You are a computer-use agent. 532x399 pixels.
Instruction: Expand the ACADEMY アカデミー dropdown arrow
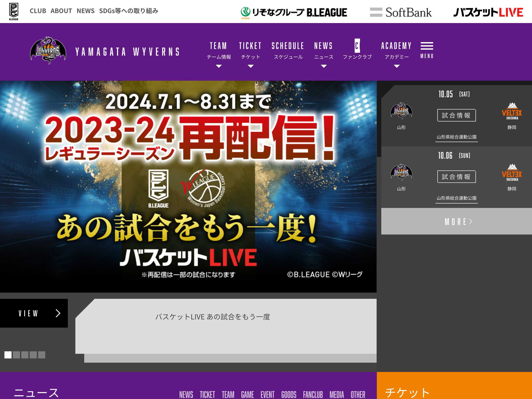[397, 66]
